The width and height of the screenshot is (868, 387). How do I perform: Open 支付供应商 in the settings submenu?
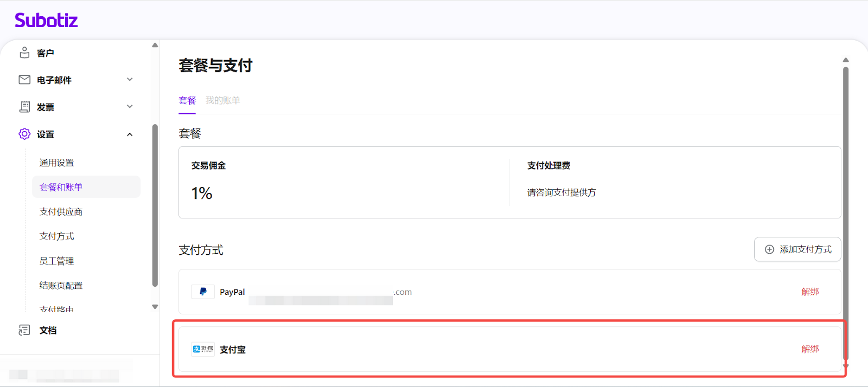(61, 211)
